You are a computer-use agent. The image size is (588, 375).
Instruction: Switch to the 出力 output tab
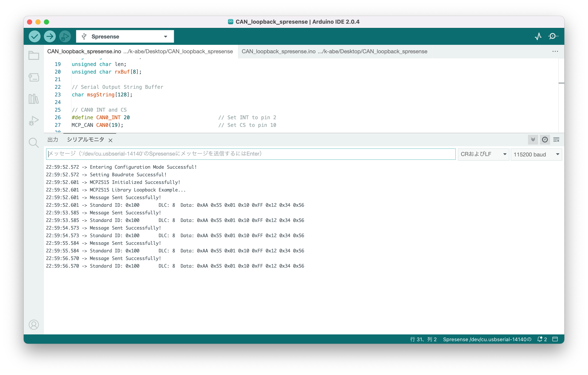click(x=53, y=140)
